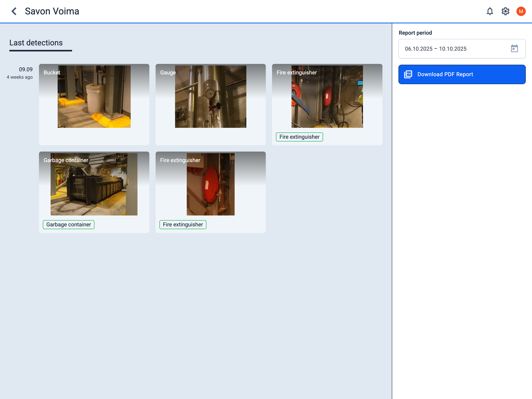Click the orange M user avatar

(x=521, y=11)
